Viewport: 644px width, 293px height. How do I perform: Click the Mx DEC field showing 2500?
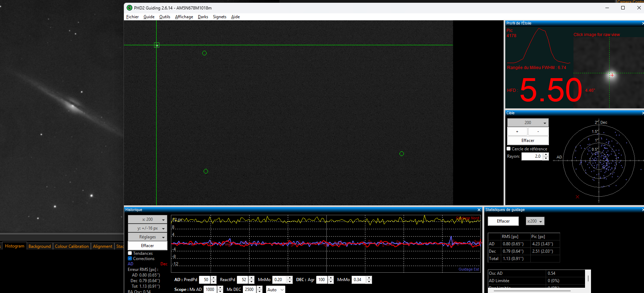(x=250, y=289)
